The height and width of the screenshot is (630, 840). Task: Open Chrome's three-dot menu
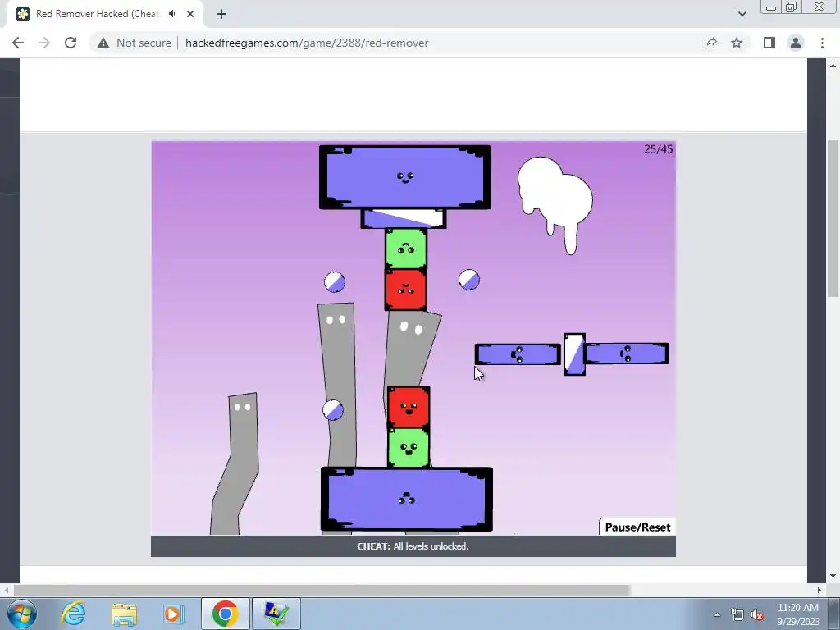(x=822, y=43)
